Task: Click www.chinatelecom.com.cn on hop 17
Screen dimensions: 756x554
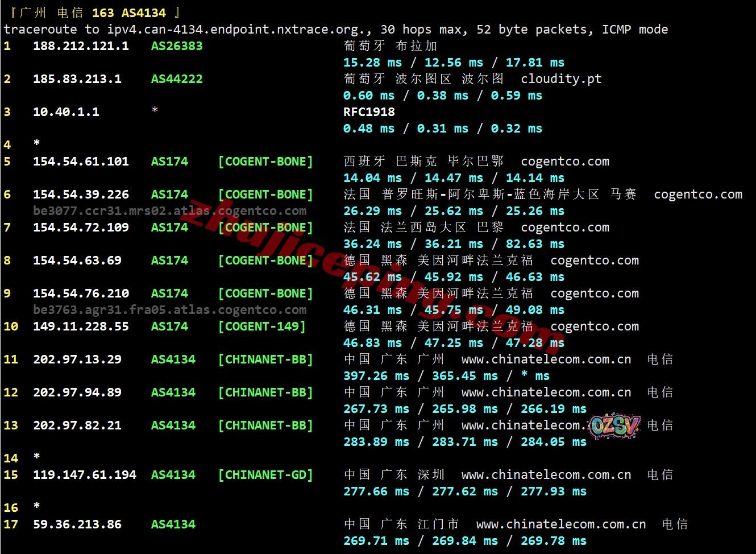Action: tap(560, 524)
